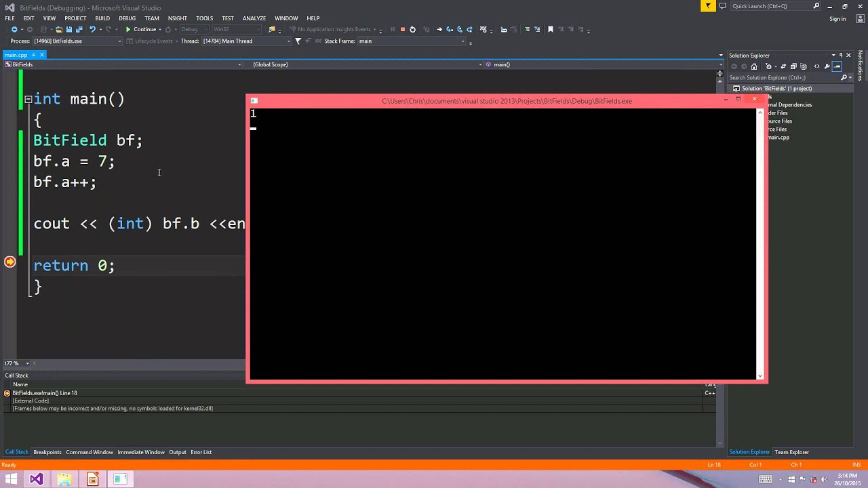868x488 pixels.
Task: Select main.cpp in Solution Explorer
Action: [778, 138]
